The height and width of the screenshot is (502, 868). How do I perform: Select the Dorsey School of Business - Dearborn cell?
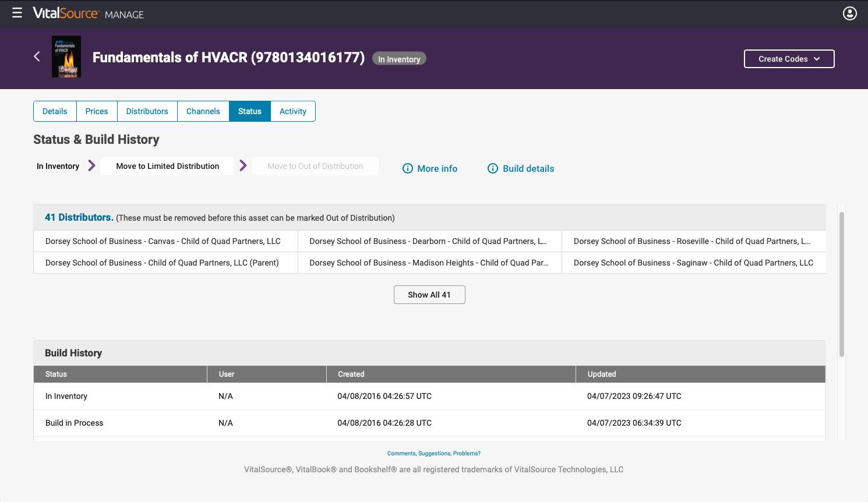(430, 241)
